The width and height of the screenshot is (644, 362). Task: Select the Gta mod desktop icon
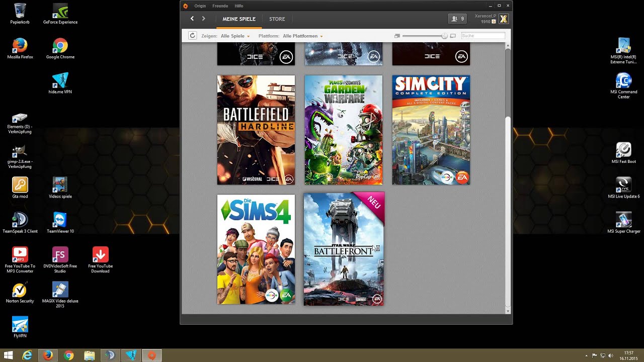(x=20, y=188)
